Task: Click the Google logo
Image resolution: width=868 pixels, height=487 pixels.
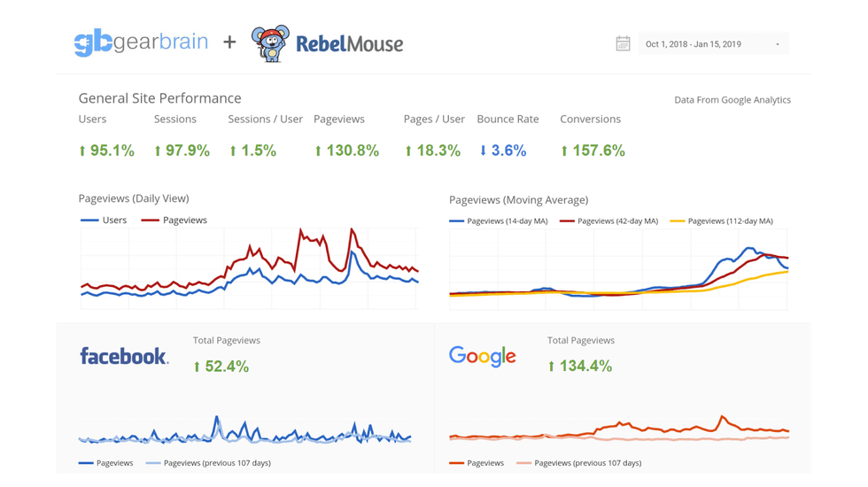Action: pyautogui.click(x=482, y=356)
